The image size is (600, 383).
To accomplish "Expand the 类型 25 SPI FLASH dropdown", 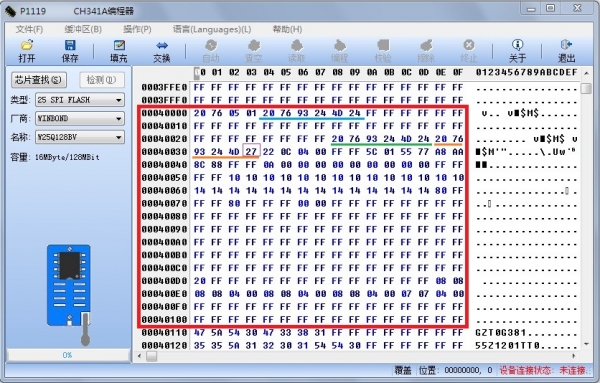I will point(119,100).
